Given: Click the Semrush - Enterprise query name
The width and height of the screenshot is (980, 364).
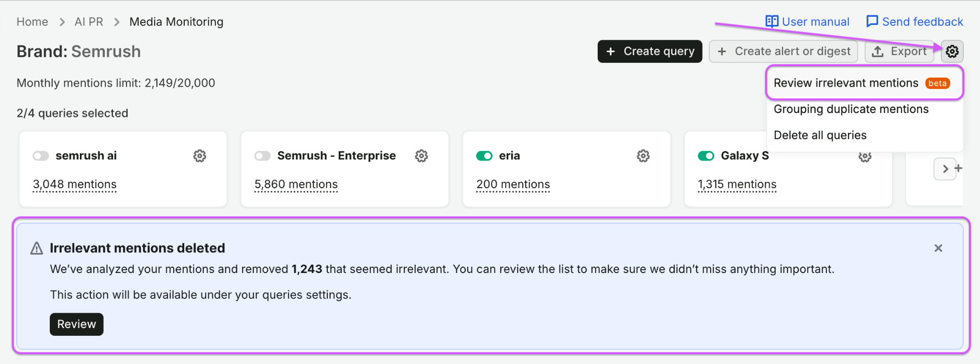Looking at the screenshot, I should click(336, 156).
